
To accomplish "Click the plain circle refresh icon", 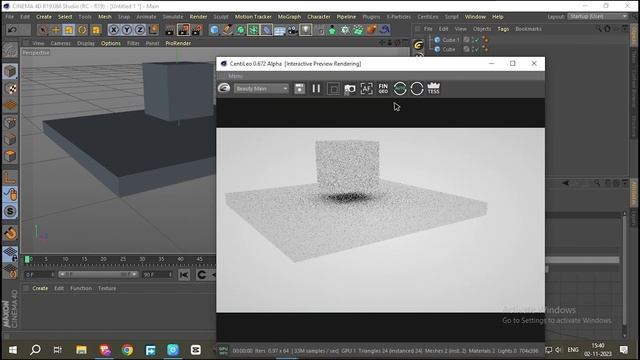I will (x=417, y=89).
